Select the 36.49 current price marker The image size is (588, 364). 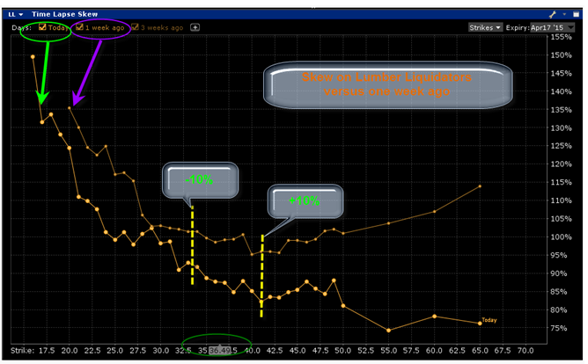click(220, 351)
